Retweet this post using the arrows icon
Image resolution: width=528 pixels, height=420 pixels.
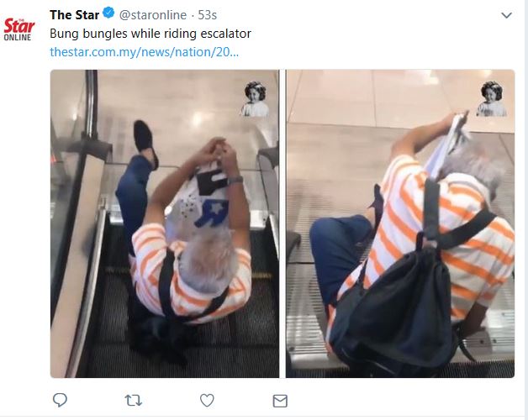pyautogui.click(x=133, y=401)
